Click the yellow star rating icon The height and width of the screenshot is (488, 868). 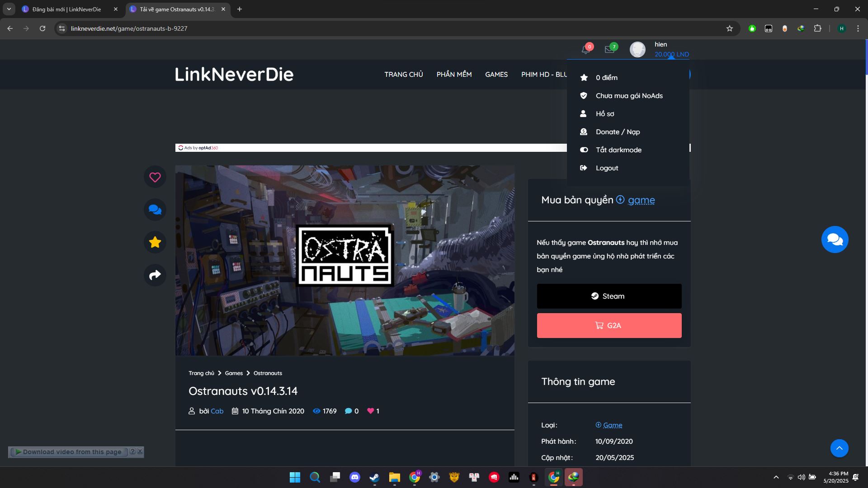pyautogui.click(x=155, y=242)
